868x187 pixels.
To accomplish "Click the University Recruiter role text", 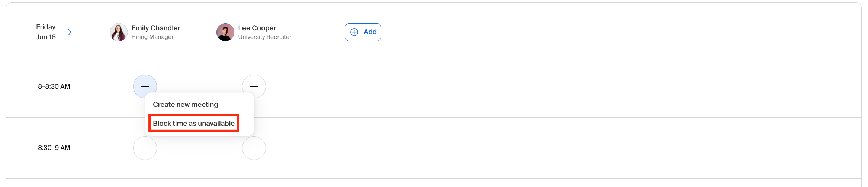I will point(265,37).
